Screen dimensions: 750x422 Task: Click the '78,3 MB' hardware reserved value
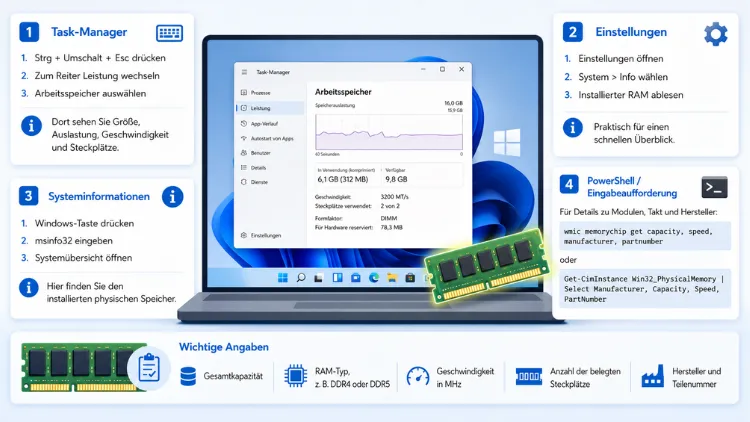point(391,228)
